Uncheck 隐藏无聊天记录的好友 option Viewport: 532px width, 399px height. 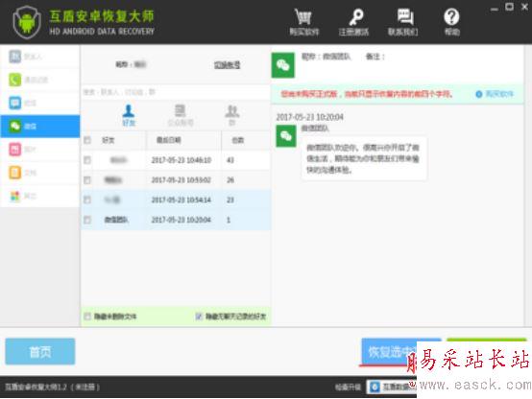(199, 317)
